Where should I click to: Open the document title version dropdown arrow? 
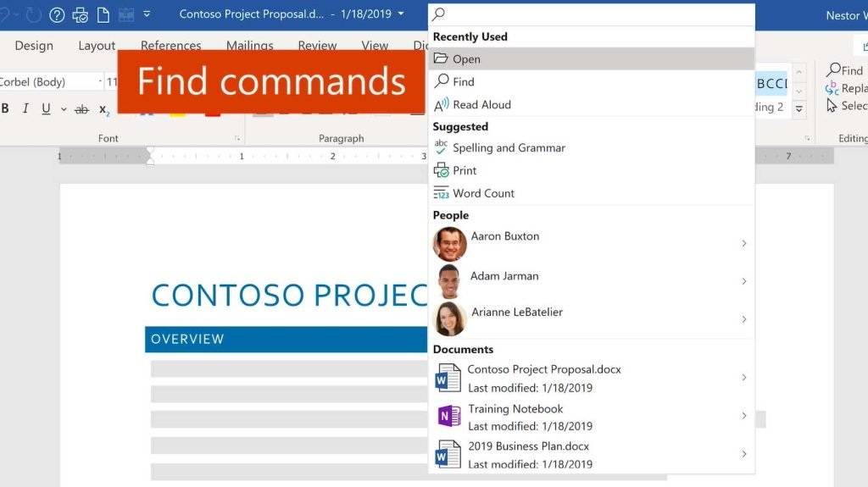[401, 14]
